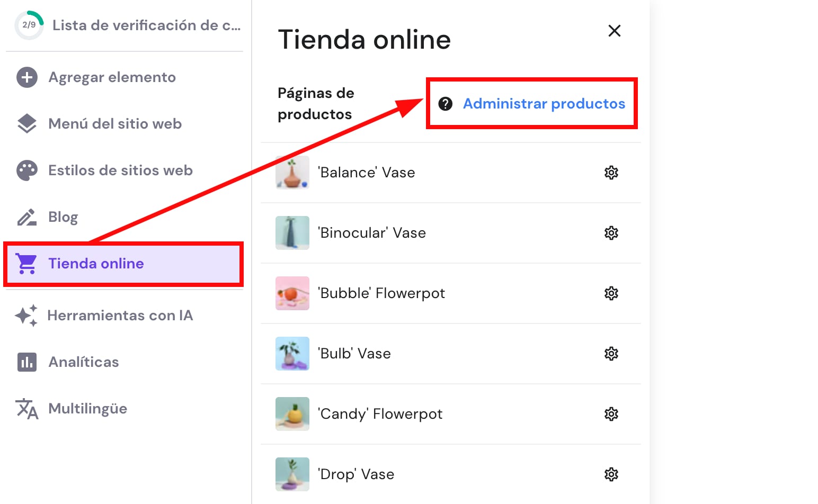Select the Tienda online cart icon
Image resolution: width=818 pixels, height=504 pixels.
tap(26, 263)
